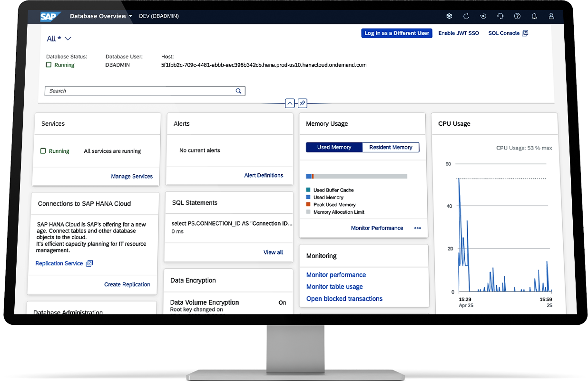Click the search magnifier icon
Image resolution: width=588 pixels, height=381 pixels.
[x=239, y=91]
